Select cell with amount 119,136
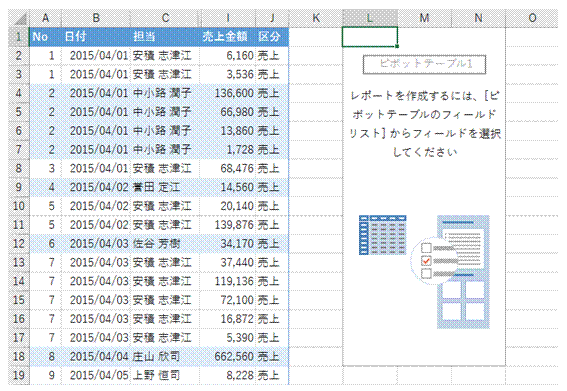This screenshot has height=391, width=567. 228,281
